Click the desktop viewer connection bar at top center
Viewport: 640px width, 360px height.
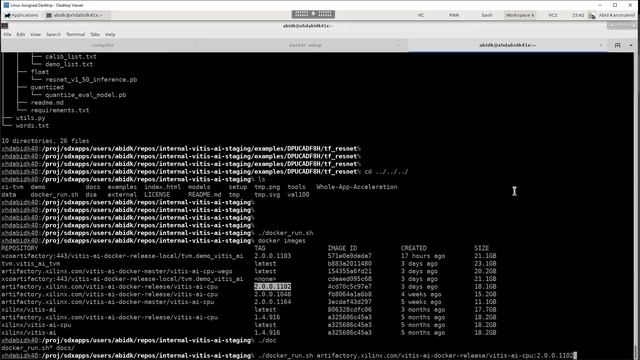(x=313, y=14)
